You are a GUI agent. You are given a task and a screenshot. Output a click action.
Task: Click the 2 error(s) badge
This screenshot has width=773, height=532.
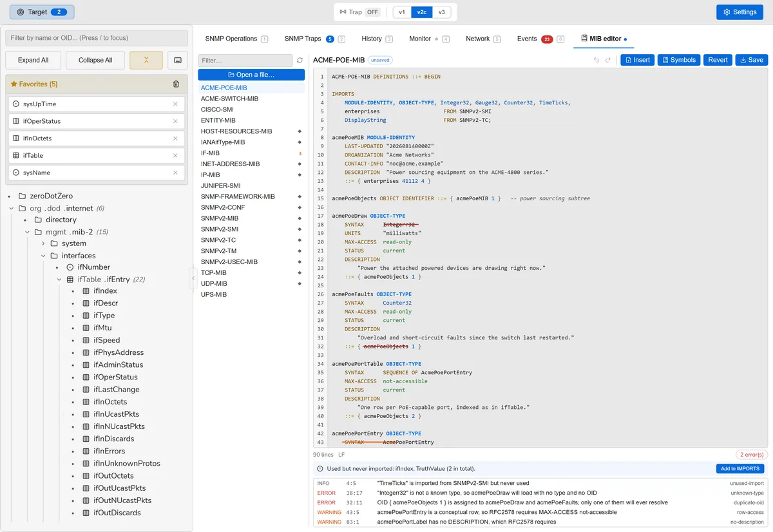click(752, 455)
